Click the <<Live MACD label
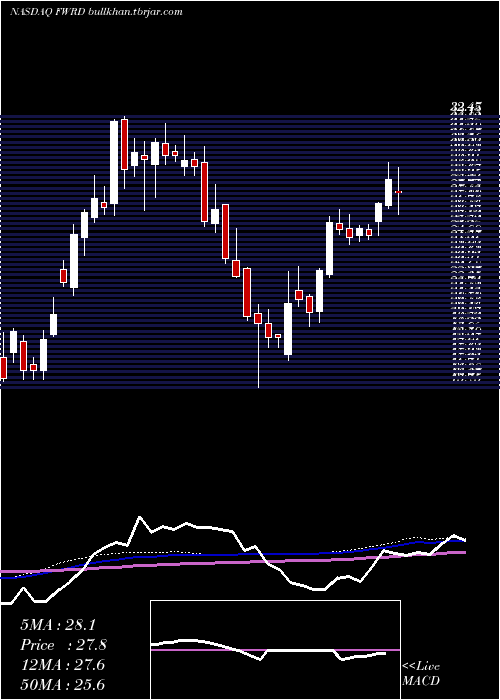The height and width of the screenshot is (700, 500). tap(421, 674)
